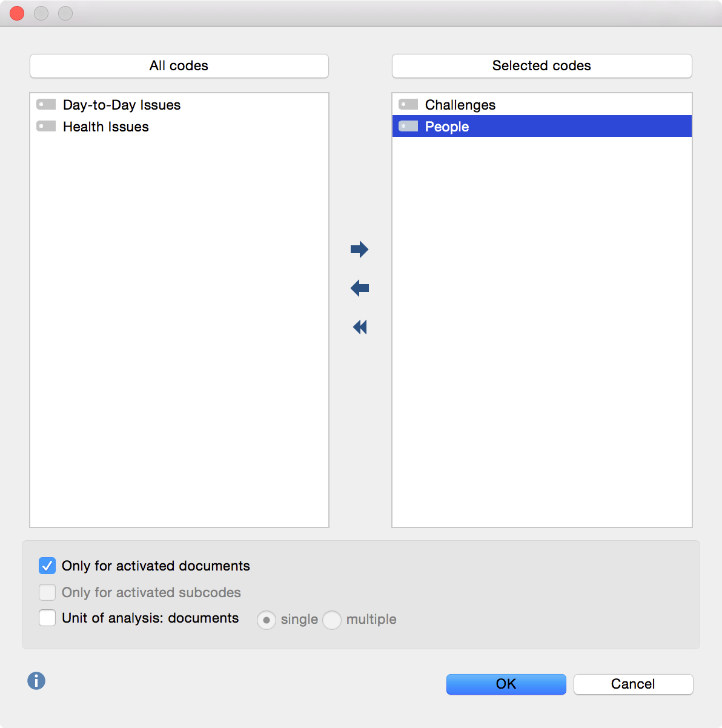
Task: Uncheck Only for activated documents
Action: [x=47, y=566]
